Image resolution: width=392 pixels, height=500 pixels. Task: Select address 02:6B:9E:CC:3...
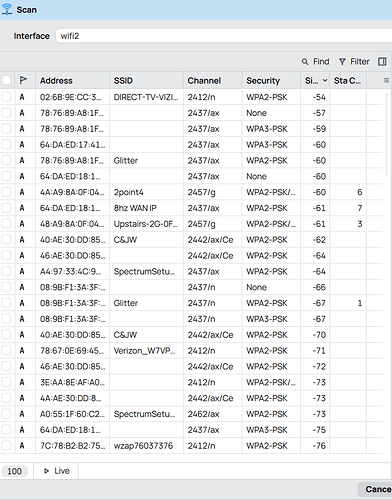point(70,97)
